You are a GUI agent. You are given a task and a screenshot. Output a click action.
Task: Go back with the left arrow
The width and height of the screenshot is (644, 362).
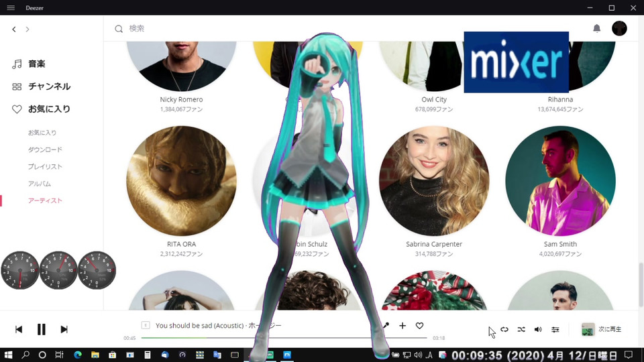click(14, 29)
